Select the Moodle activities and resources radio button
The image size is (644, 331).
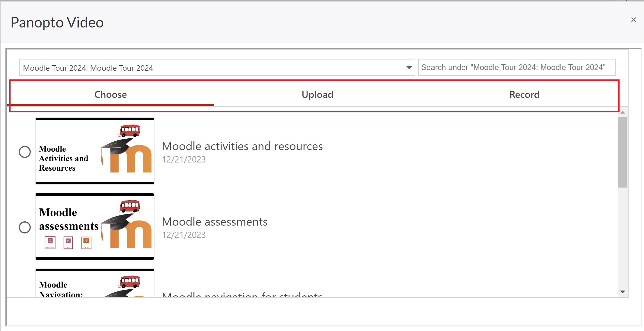pos(25,152)
